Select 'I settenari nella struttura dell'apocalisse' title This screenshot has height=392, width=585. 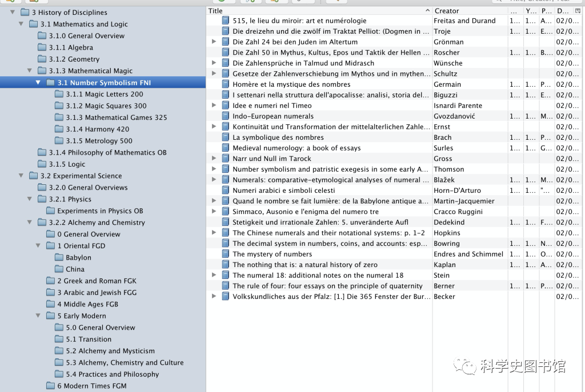tap(331, 95)
